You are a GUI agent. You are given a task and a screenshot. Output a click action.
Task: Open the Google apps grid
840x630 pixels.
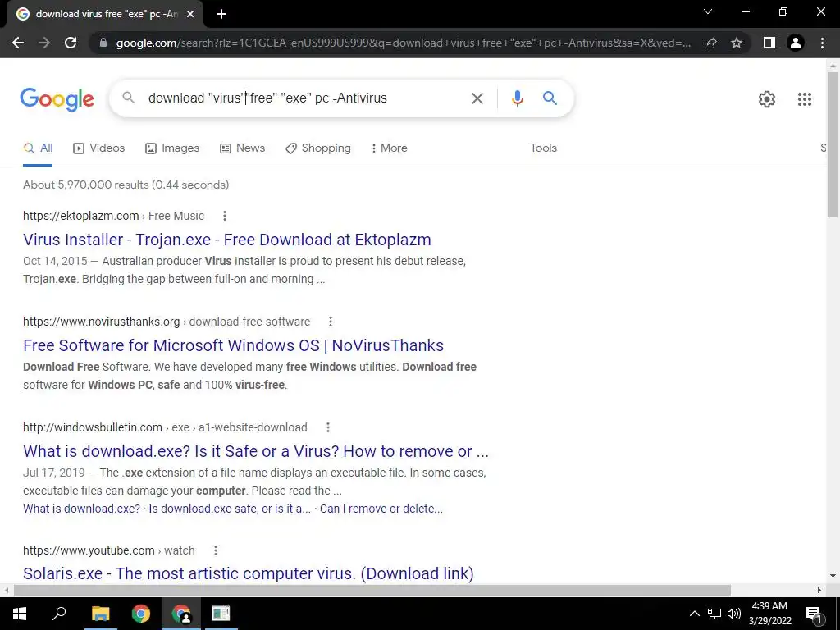(x=804, y=99)
